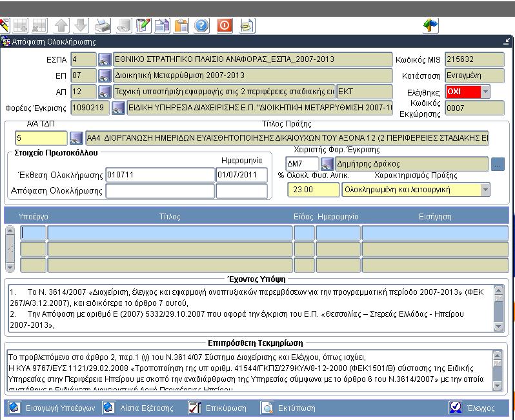515x420 pixels.
Task: Click the Κωδικός MIS field 215632
Action: coord(474,59)
